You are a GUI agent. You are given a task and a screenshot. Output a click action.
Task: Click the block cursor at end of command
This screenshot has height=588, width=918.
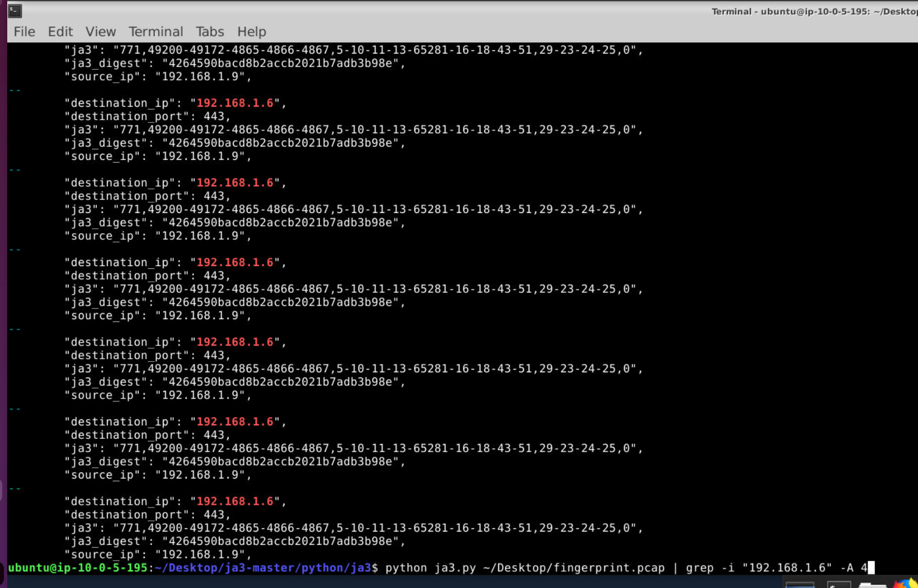pyautogui.click(x=871, y=568)
